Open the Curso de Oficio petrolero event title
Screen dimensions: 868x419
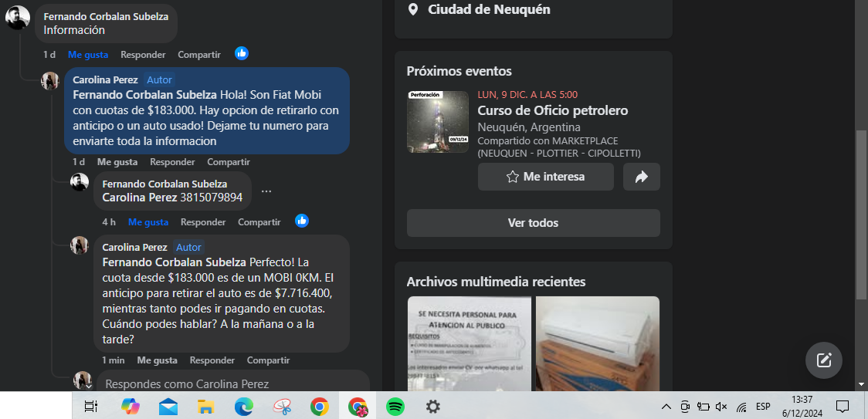point(552,110)
